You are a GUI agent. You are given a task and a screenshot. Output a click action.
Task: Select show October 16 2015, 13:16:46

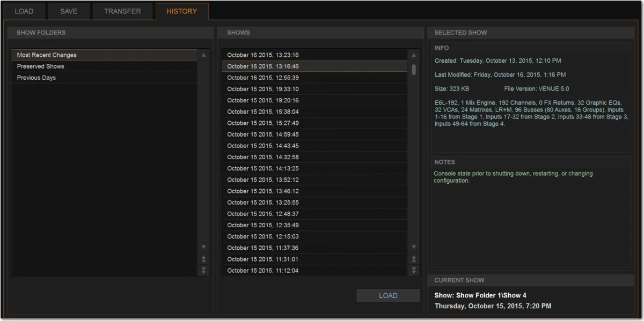click(314, 66)
